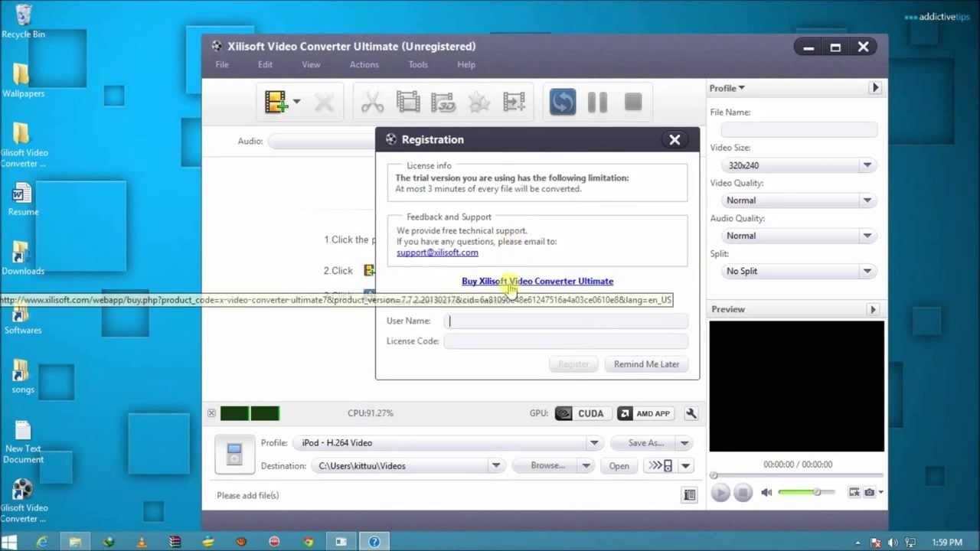
Task: Adjust the green preview volume slider
Action: [807, 492]
